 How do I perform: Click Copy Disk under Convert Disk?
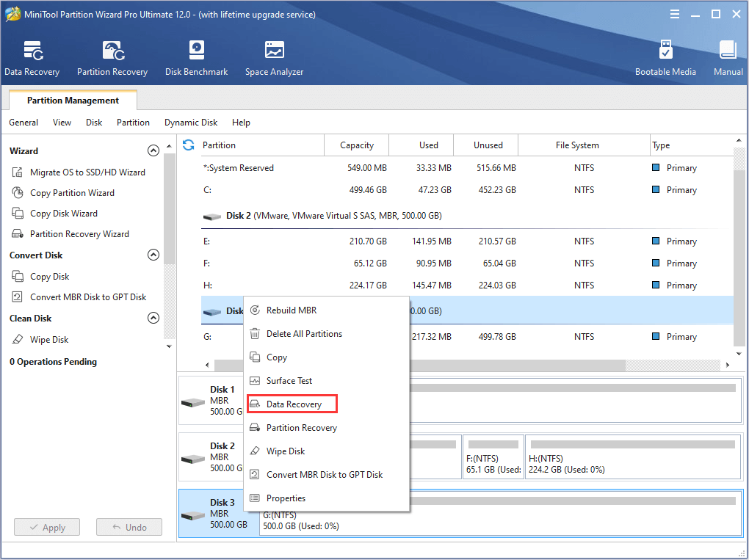(x=40, y=277)
